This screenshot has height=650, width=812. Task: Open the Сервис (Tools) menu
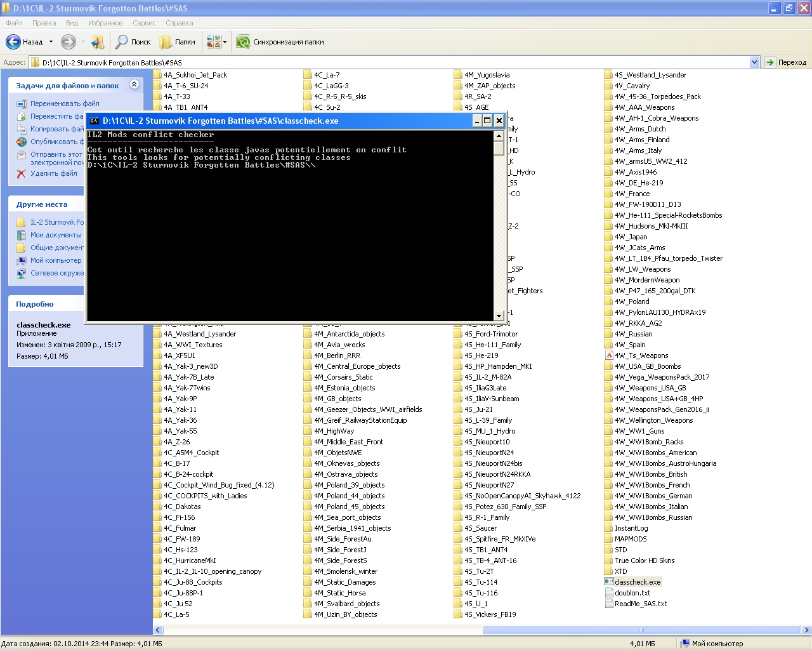(144, 23)
